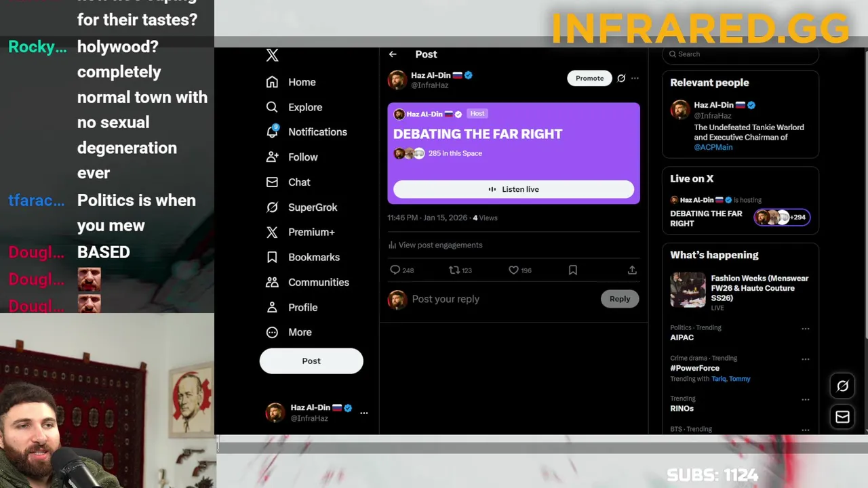
Task: Click the share upload icon on post
Action: tap(632, 270)
